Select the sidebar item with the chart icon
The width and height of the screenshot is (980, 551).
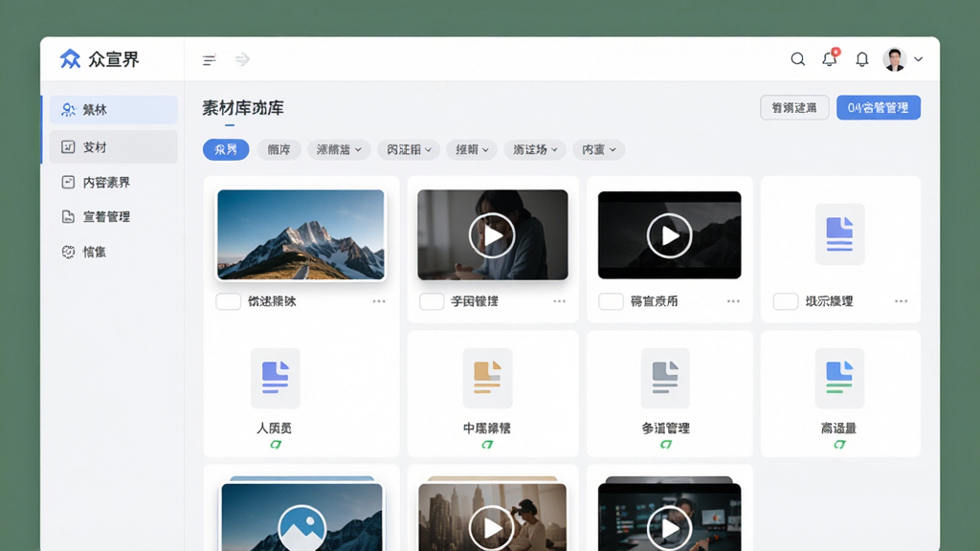tap(114, 146)
